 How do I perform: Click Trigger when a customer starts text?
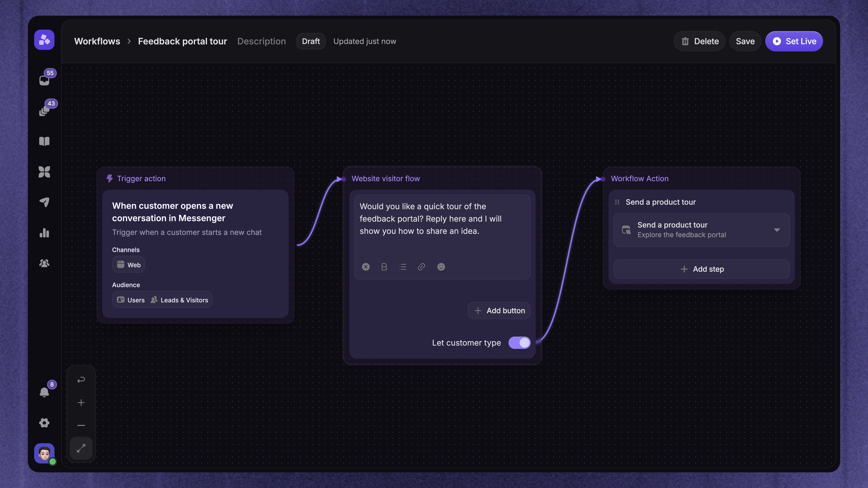(x=187, y=232)
